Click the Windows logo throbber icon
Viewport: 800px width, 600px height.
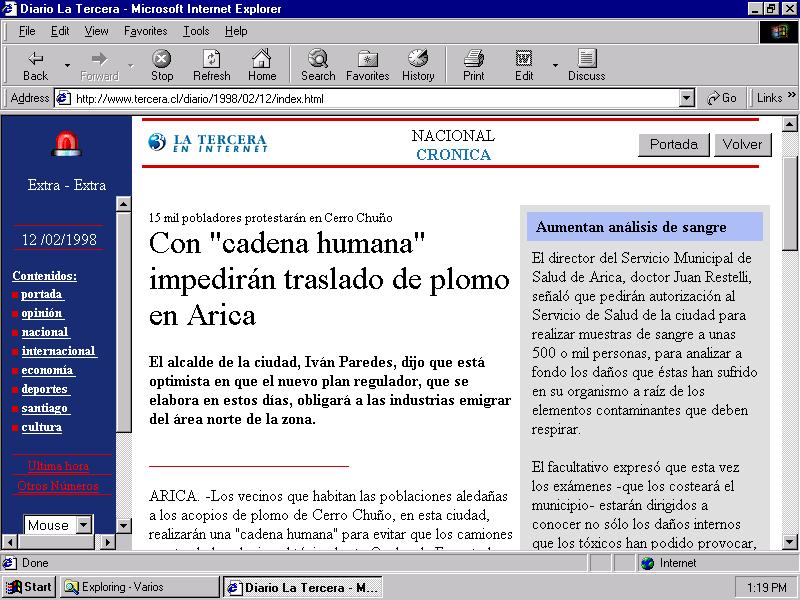(779, 32)
